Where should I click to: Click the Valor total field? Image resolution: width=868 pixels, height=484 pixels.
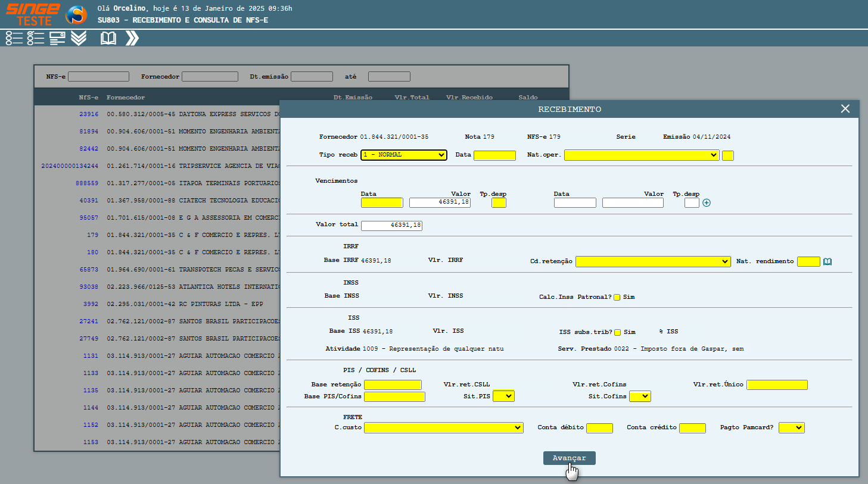pyautogui.click(x=391, y=226)
